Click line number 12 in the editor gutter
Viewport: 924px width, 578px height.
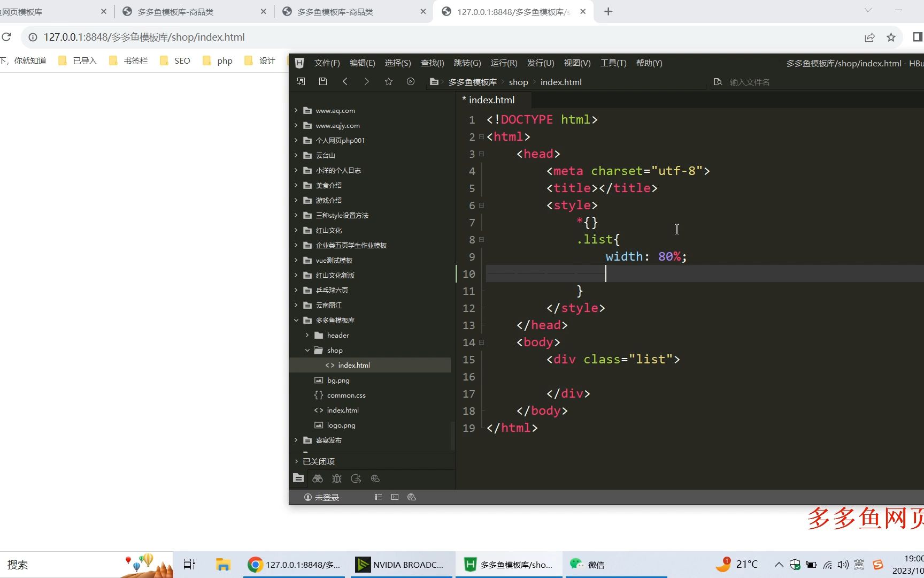[x=468, y=308]
